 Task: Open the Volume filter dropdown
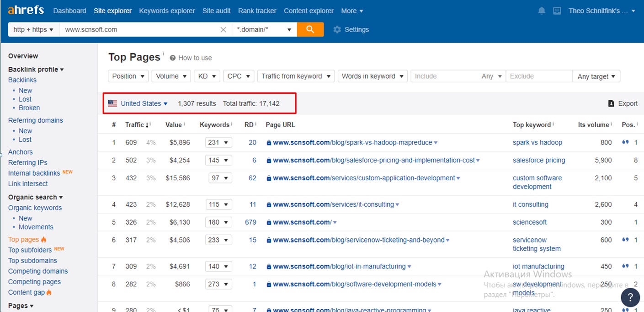171,76
